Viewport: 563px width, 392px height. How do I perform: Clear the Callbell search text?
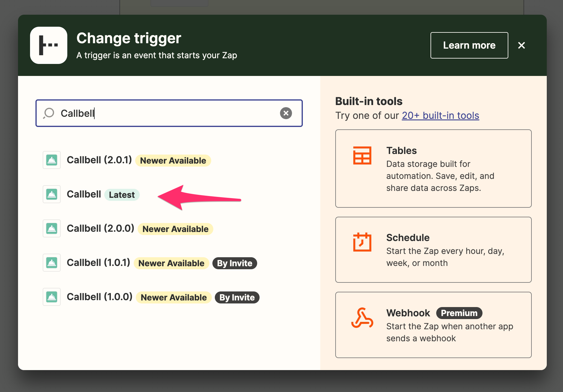(286, 113)
